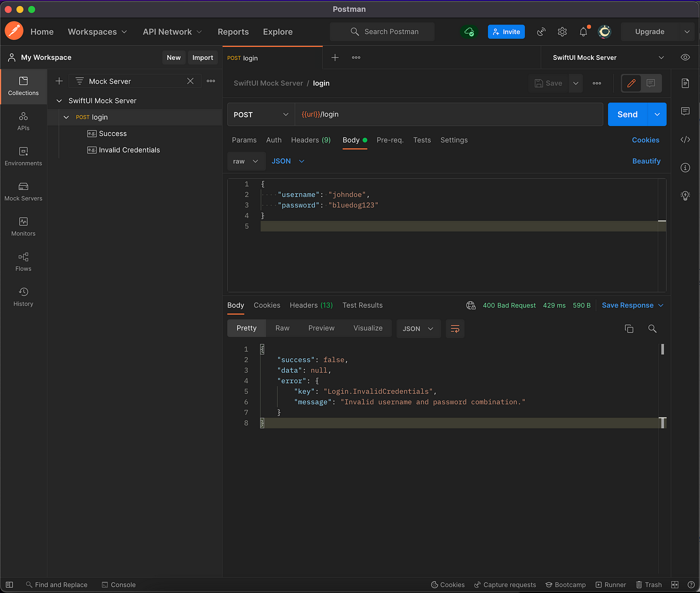Open Collections in sidebar

click(x=23, y=86)
